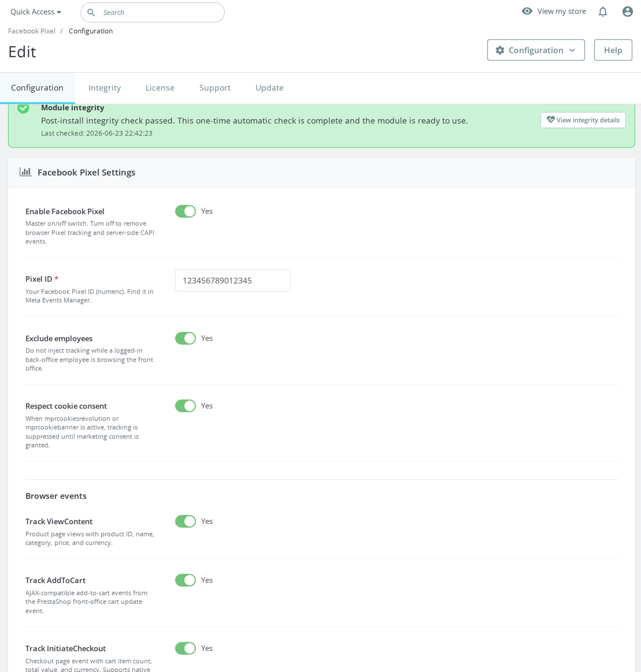Toggle Enable Facebook Pixel switch

point(185,211)
